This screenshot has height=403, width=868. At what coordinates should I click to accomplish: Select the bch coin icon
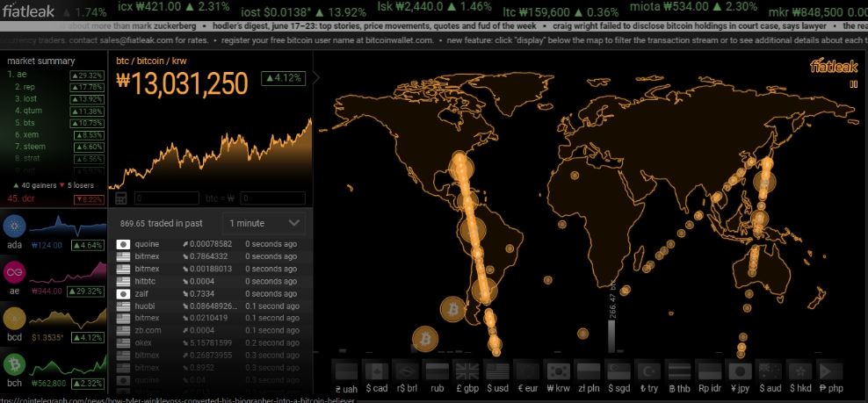pos(14,364)
